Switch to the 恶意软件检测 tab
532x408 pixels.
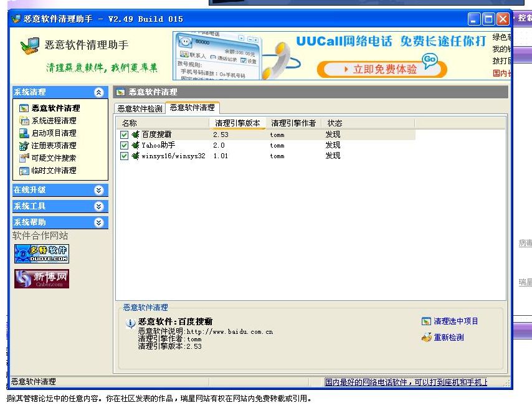(140, 108)
